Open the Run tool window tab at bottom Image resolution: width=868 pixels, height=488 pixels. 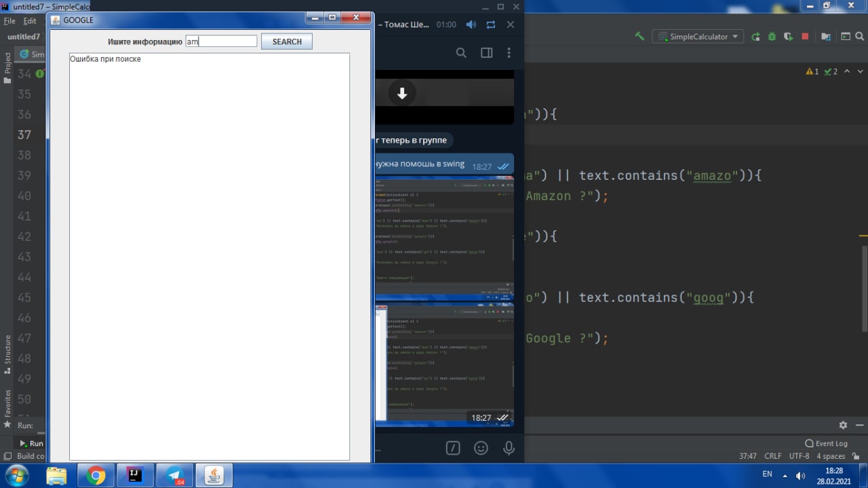point(31,443)
